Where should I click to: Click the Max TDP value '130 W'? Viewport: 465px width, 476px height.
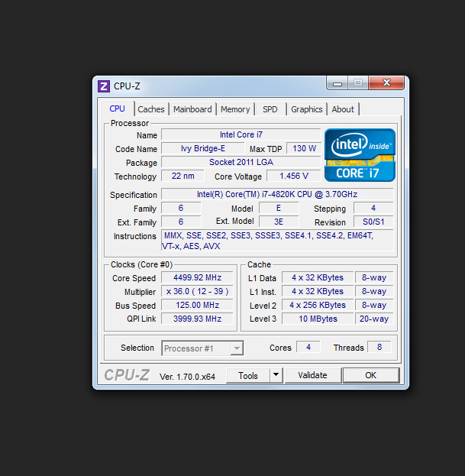pyautogui.click(x=304, y=148)
